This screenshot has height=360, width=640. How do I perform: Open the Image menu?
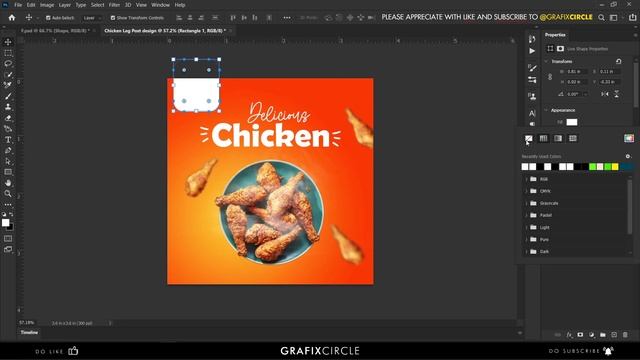[x=47, y=5]
